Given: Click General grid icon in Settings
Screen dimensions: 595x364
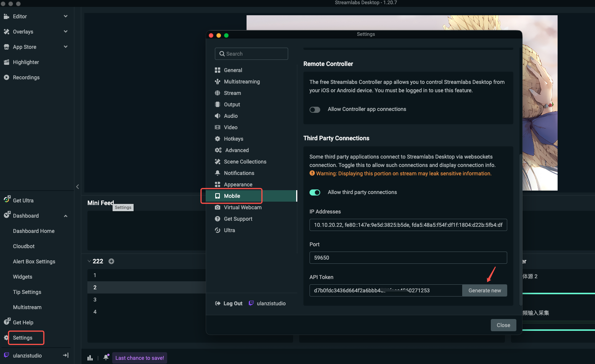Looking at the screenshot, I should coord(218,70).
